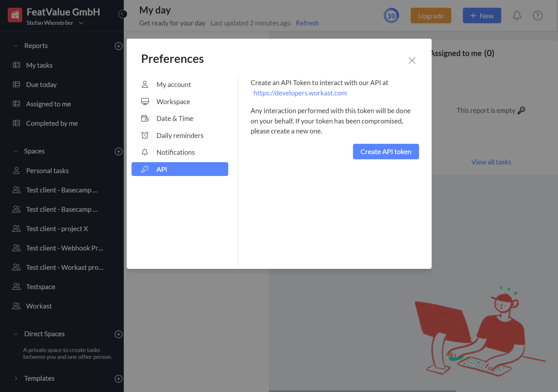Image resolution: width=558 pixels, height=392 pixels.
Task: Click the orange Upgrade button
Action: tap(431, 16)
